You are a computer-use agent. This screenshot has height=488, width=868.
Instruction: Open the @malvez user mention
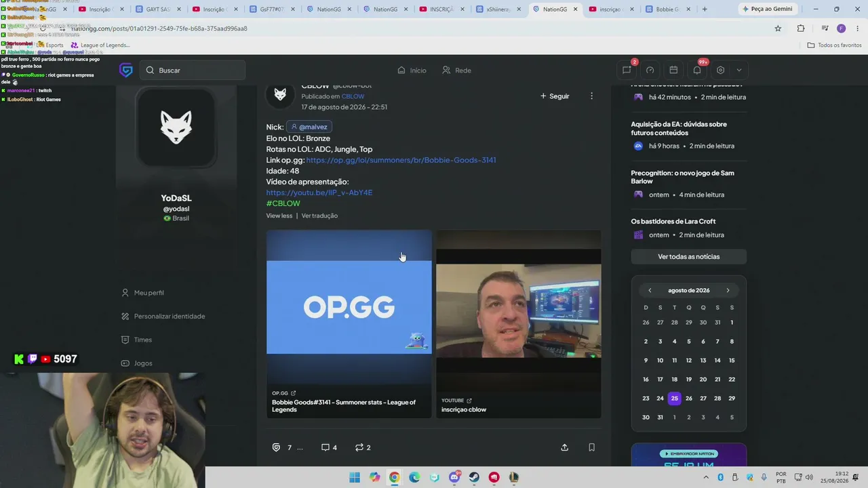pos(309,127)
